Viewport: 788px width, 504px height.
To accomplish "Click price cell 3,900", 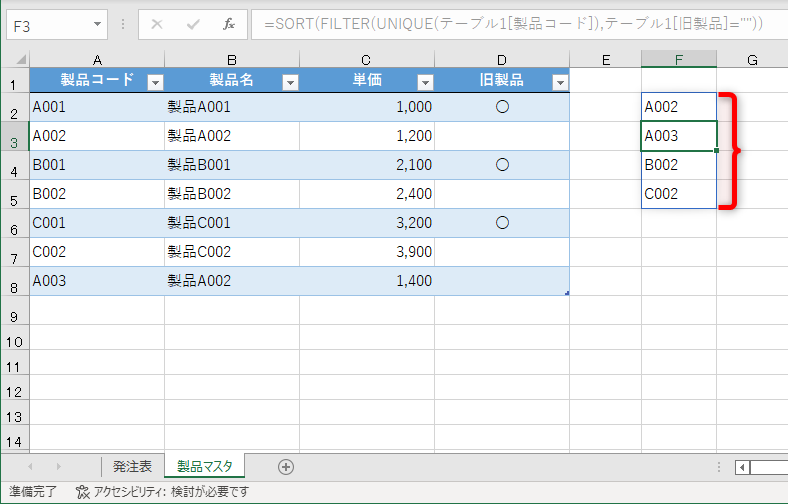I will [367, 252].
